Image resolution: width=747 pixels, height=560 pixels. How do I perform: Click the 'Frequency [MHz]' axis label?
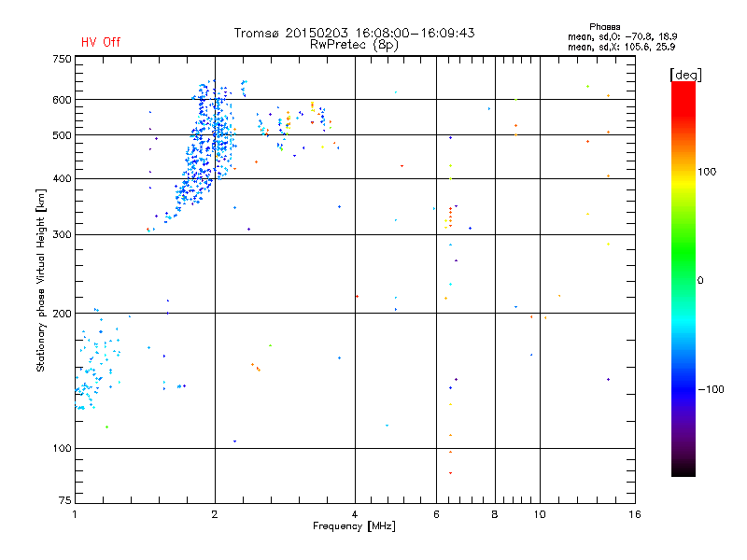[354, 526]
